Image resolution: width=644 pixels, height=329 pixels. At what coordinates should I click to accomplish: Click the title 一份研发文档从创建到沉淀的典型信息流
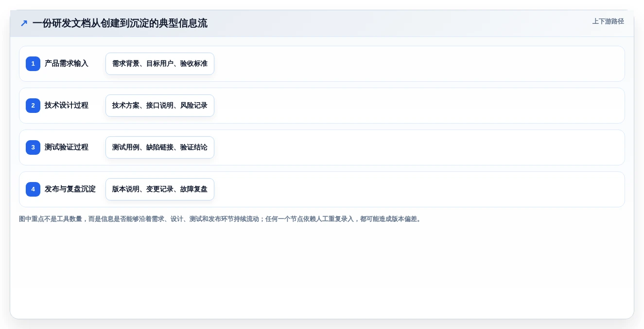(x=120, y=23)
